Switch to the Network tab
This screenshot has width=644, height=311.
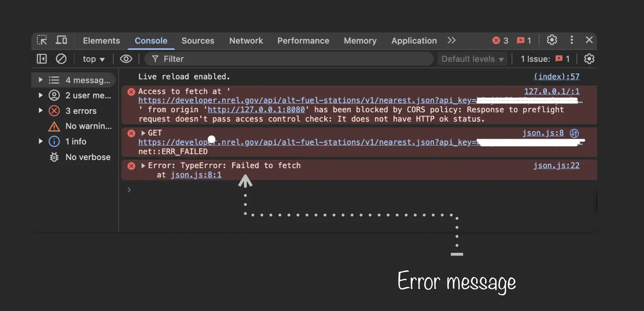click(x=246, y=41)
